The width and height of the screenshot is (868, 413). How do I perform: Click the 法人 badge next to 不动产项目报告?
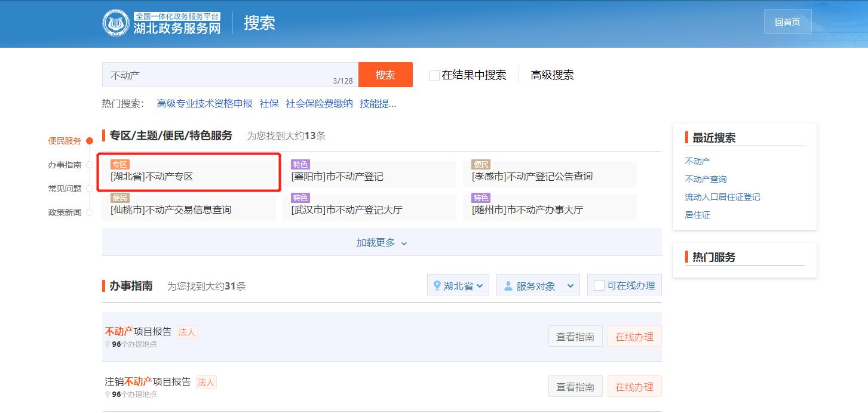(186, 332)
